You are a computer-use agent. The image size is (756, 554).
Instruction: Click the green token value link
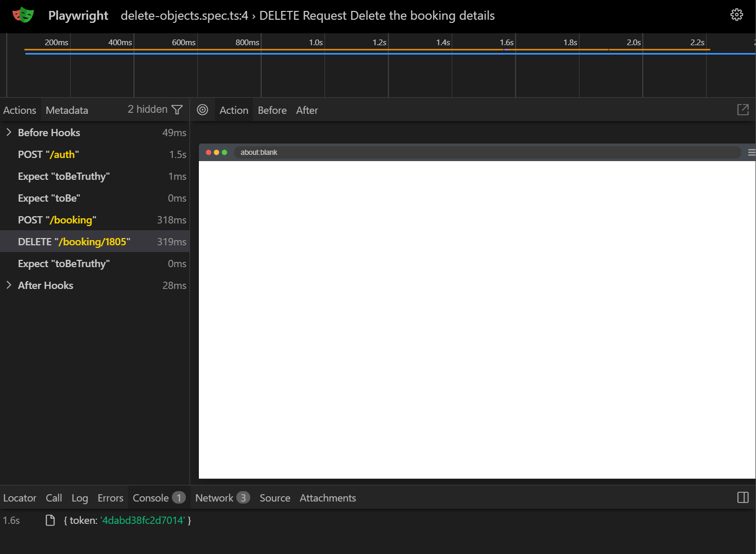(142, 520)
